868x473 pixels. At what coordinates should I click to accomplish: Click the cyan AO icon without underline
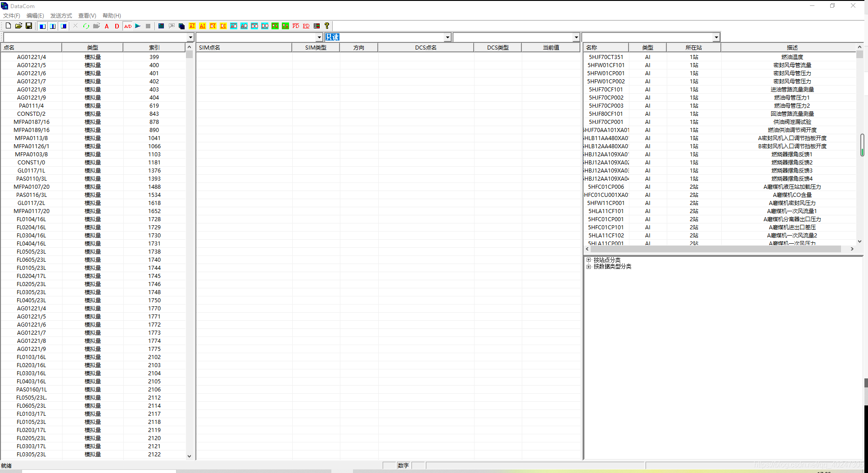pos(234,26)
